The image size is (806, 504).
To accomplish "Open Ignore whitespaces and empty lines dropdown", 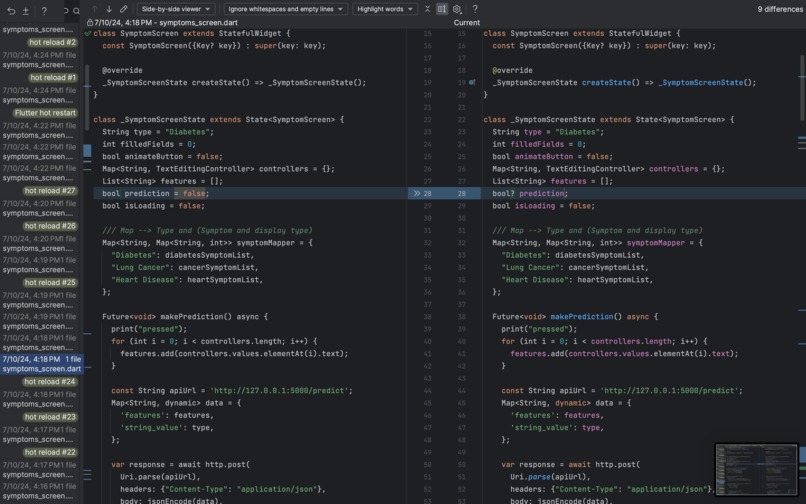I will tap(285, 9).
